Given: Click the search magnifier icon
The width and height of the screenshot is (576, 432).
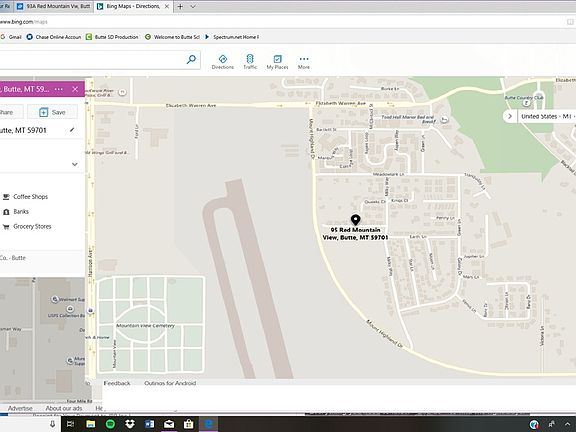Looking at the screenshot, I should 191,59.
